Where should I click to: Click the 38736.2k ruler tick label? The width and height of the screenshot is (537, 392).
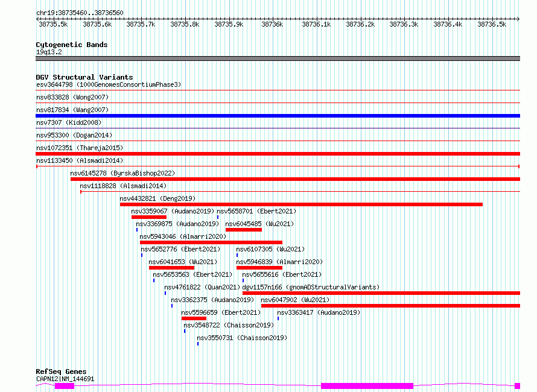(360, 24)
